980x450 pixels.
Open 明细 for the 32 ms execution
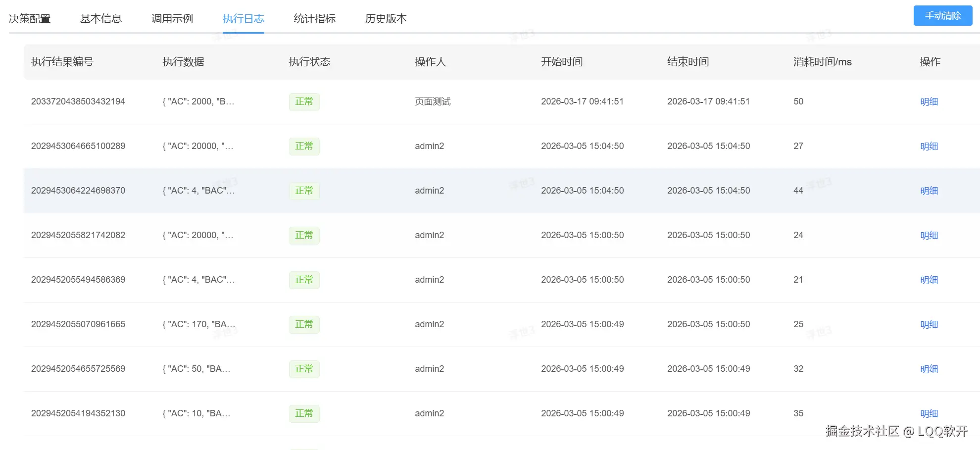coord(929,369)
